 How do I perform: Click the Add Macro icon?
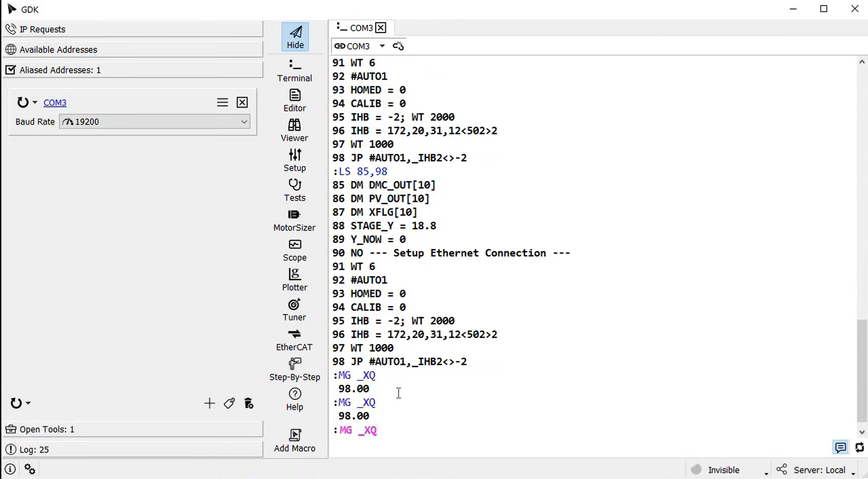[x=294, y=440]
